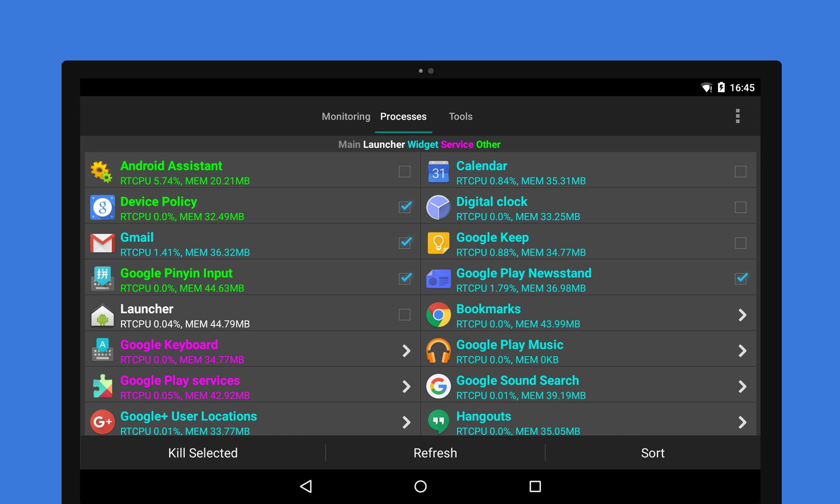Tap the Device Policy app icon
The image size is (840, 504).
[x=102, y=207]
